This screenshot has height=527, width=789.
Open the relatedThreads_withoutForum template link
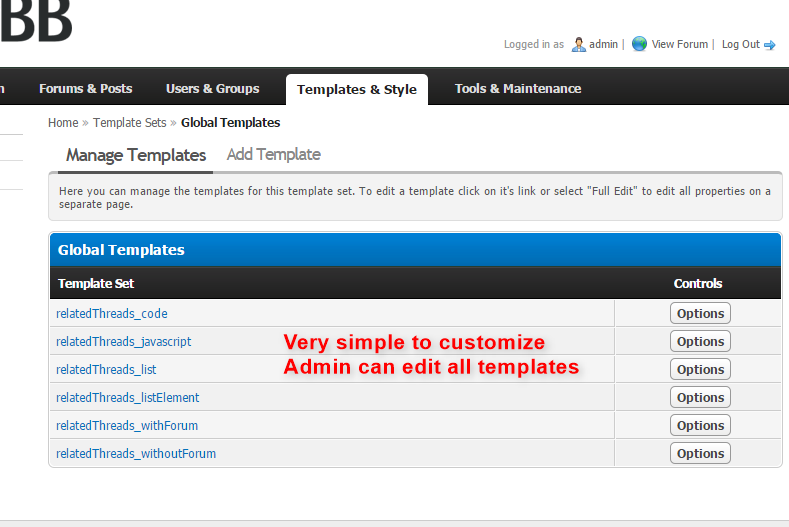(x=136, y=453)
